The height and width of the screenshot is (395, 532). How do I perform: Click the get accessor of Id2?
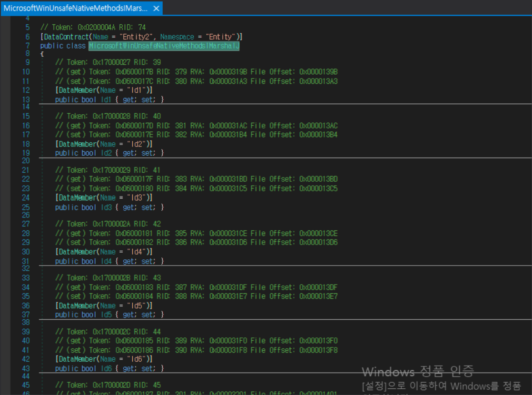point(129,153)
